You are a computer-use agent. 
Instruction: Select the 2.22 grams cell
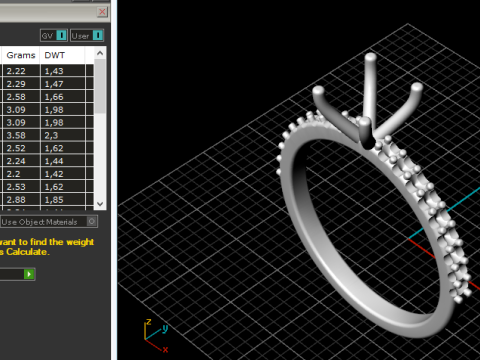point(21,71)
